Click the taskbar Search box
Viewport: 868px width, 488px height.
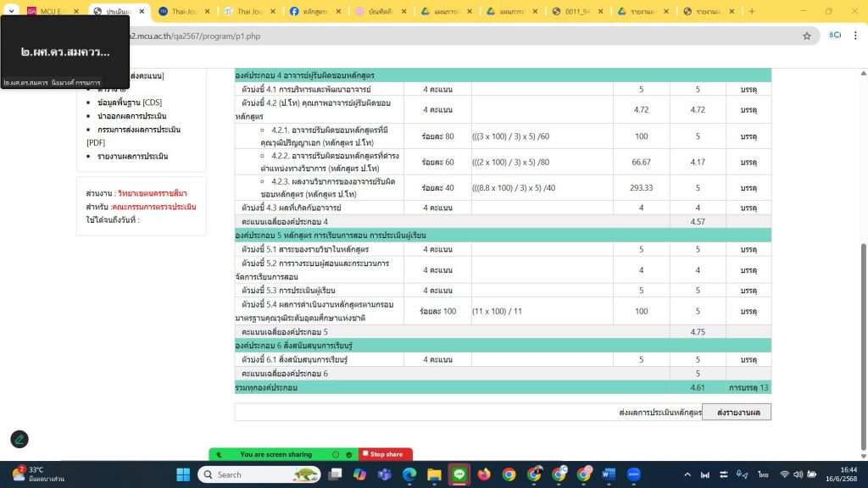[259, 474]
